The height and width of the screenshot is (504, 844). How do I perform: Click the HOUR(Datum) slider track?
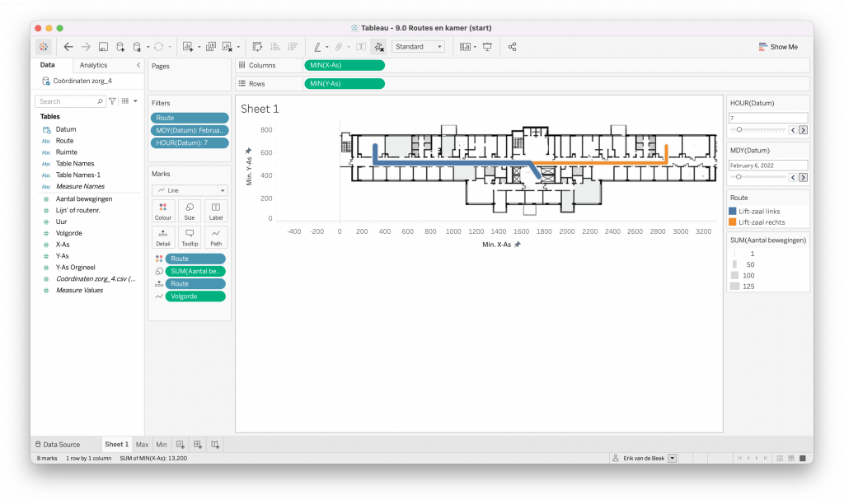pos(758,130)
